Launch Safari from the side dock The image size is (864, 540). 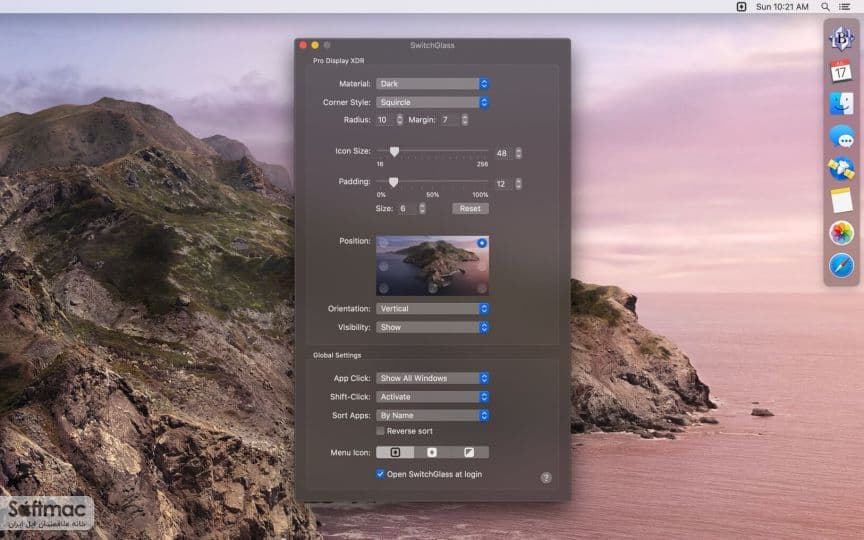click(x=841, y=266)
